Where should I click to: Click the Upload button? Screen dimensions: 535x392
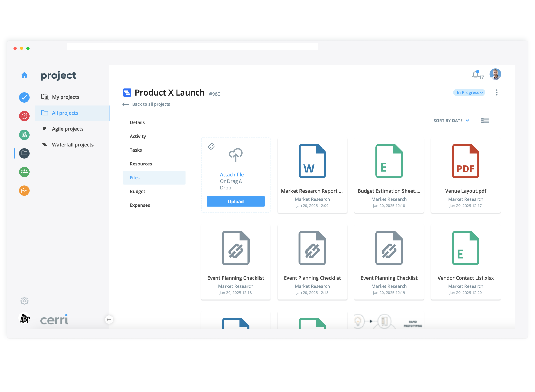click(235, 202)
